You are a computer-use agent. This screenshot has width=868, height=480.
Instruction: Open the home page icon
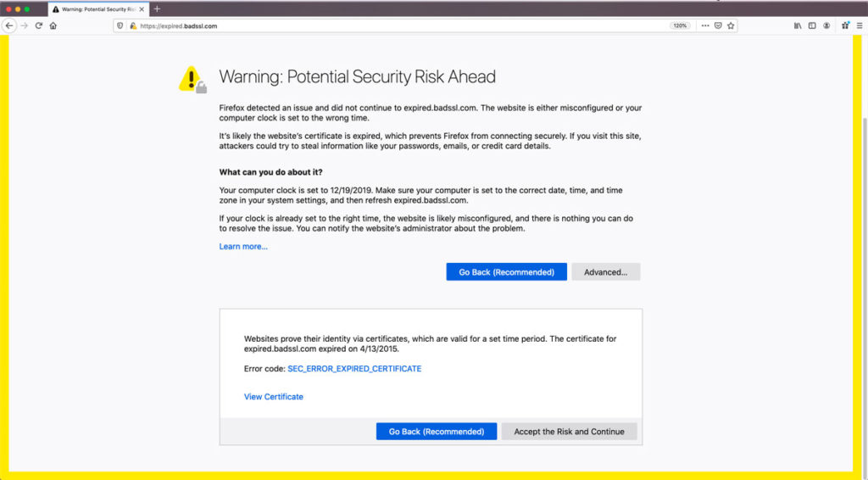click(x=53, y=25)
